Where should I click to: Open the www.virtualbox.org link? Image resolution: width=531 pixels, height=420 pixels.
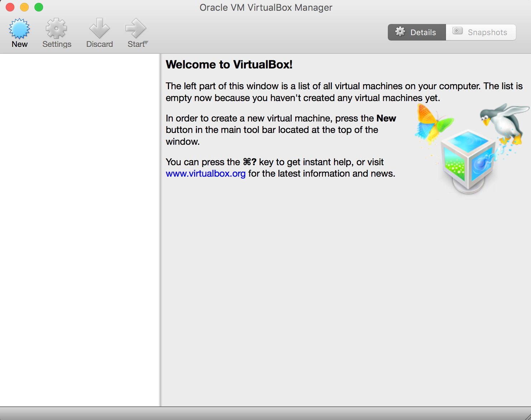point(206,173)
